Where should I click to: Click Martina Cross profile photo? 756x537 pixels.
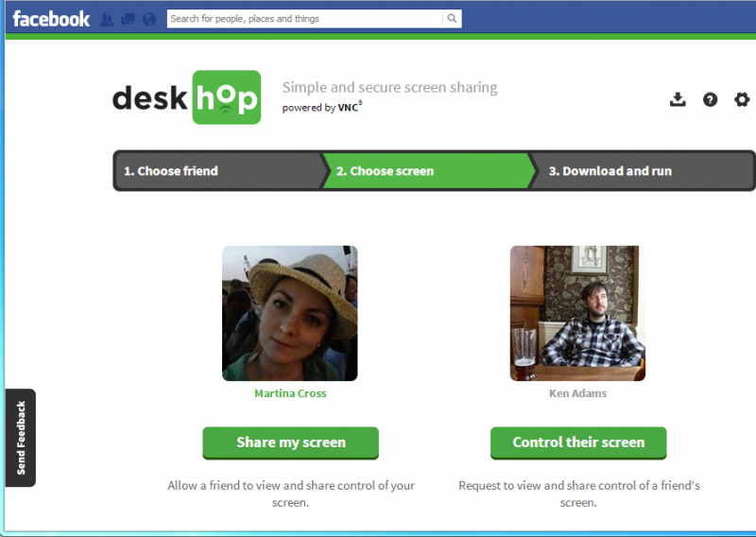pos(290,313)
